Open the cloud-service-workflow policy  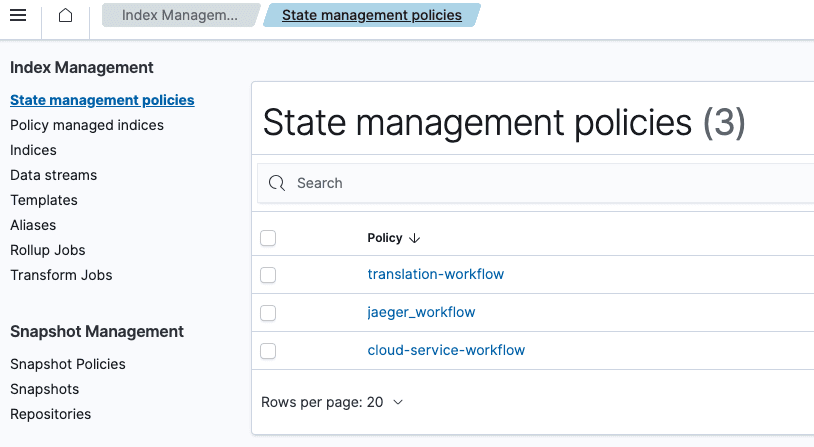pos(446,350)
